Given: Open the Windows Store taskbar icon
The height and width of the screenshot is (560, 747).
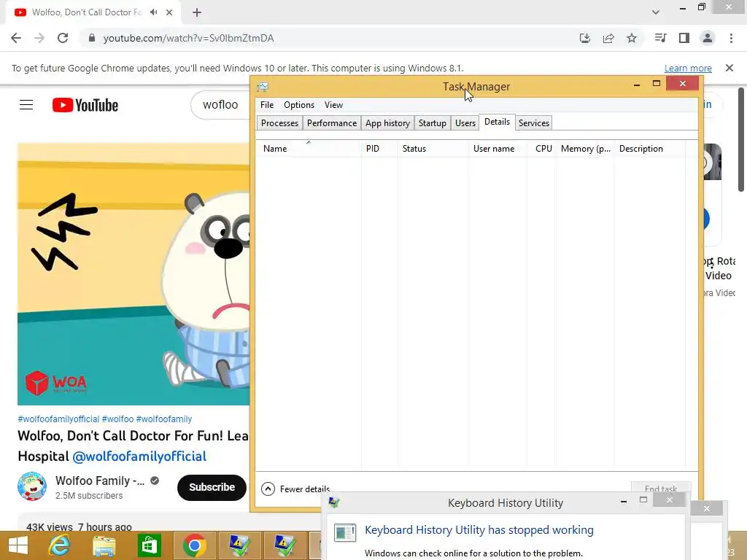Looking at the screenshot, I should [149, 545].
